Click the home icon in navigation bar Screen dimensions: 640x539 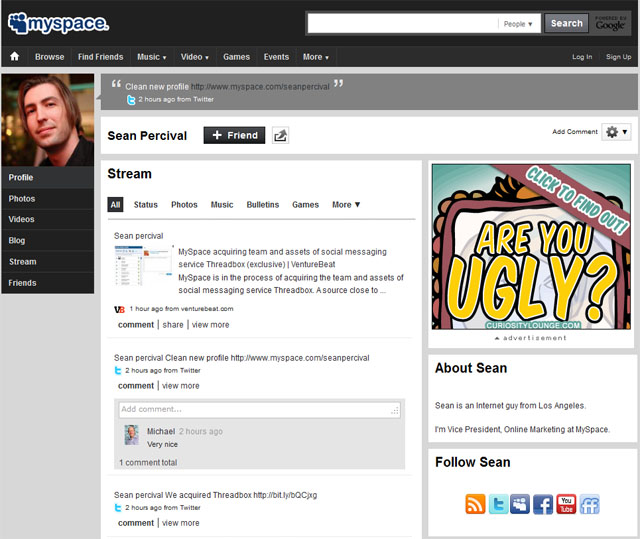pyautogui.click(x=15, y=56)
